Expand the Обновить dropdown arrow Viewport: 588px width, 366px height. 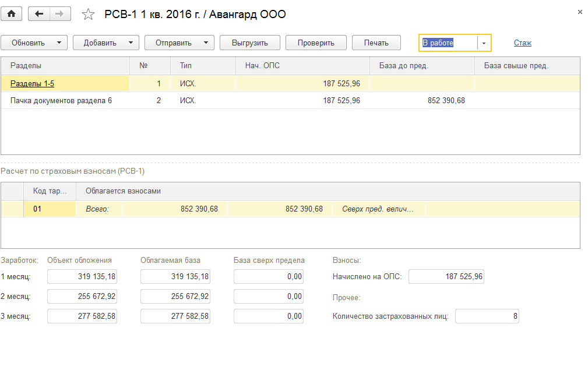pyautogui.click(x=59, y=43)
